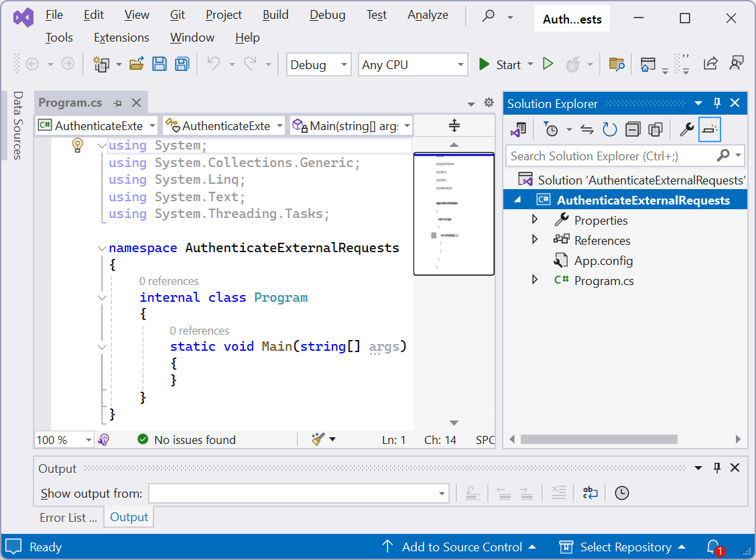The width and height of the screenshot is (756, 560).
Task: Click the split editor handle icon
Action: (454, 126)
